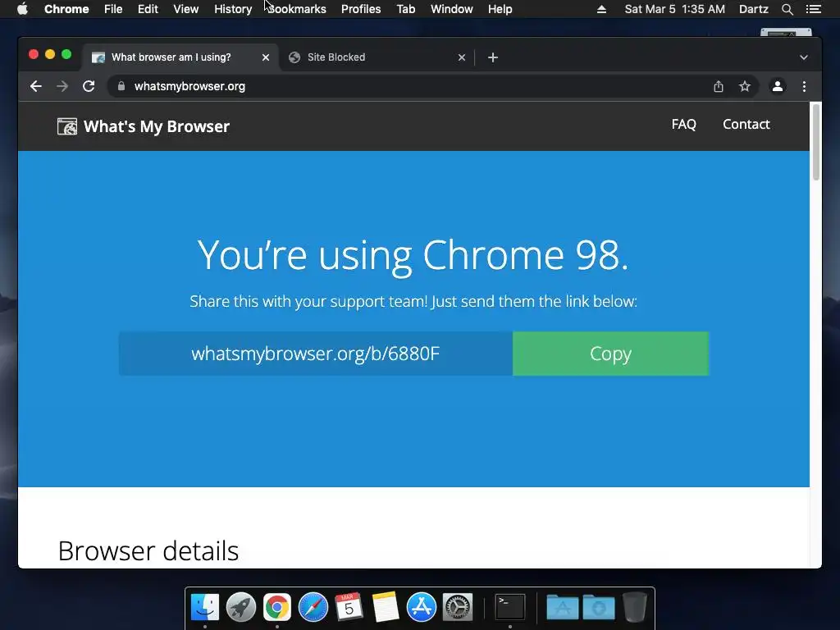
Task: Expand the tab search chevron
Action: pos(804,57)
